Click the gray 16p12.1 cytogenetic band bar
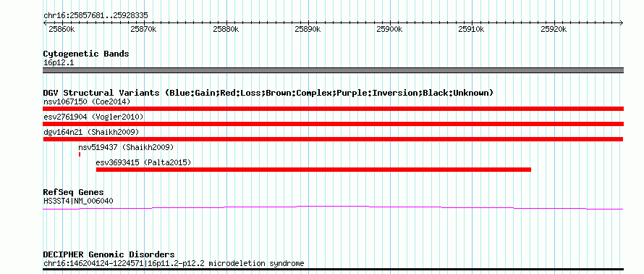This screenshot has width=644, height=274. [333, 70]
